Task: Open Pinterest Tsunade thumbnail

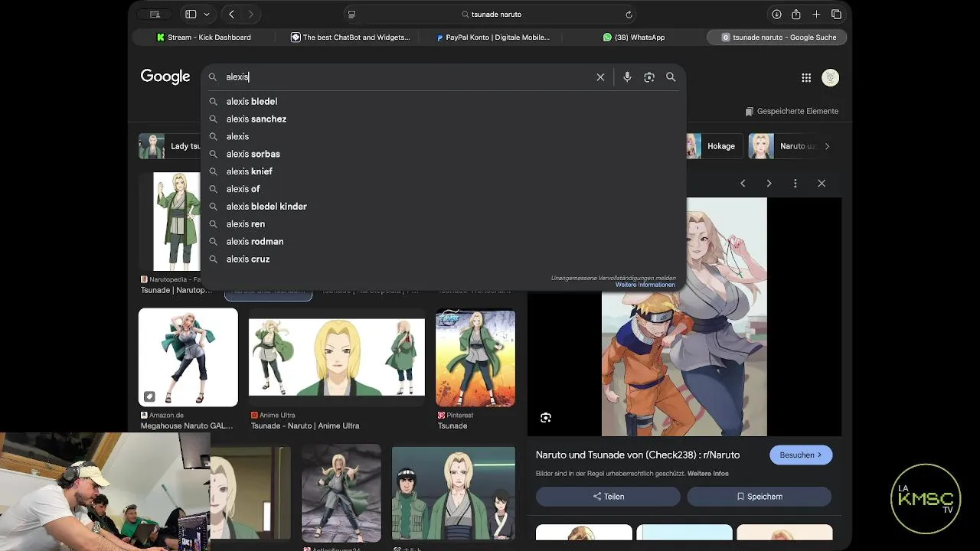Action: tap(475, 357)
